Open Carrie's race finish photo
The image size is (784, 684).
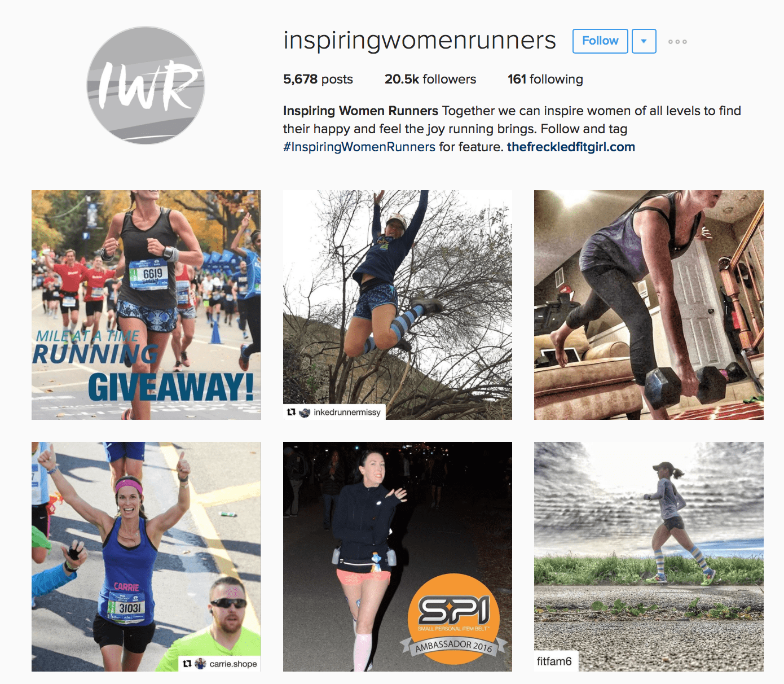[146, 556]
